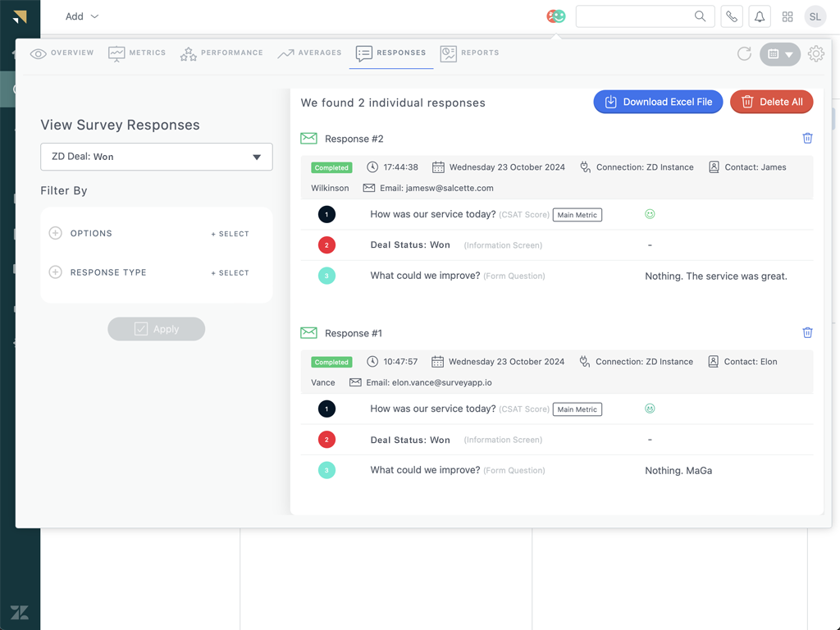The height and width of the screenshot is (630, 840).
Task: Open the Reports tab
Action: tap(469, 53)
